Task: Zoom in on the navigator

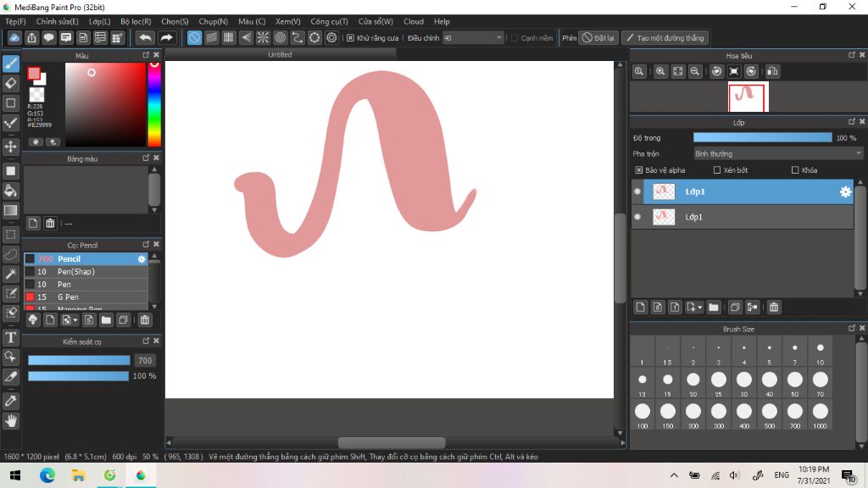Action: click(660, 71)
